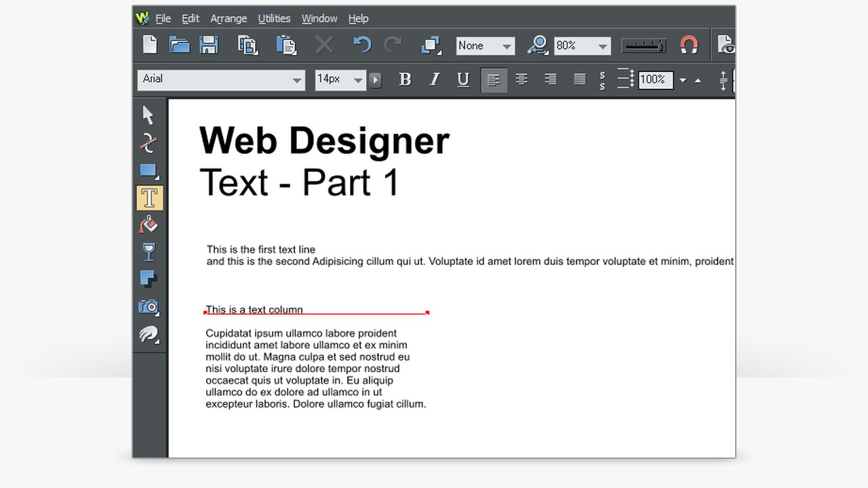Click the slider control in top toolbar
This screenshot has height=488, width=868.
[644, 46]
